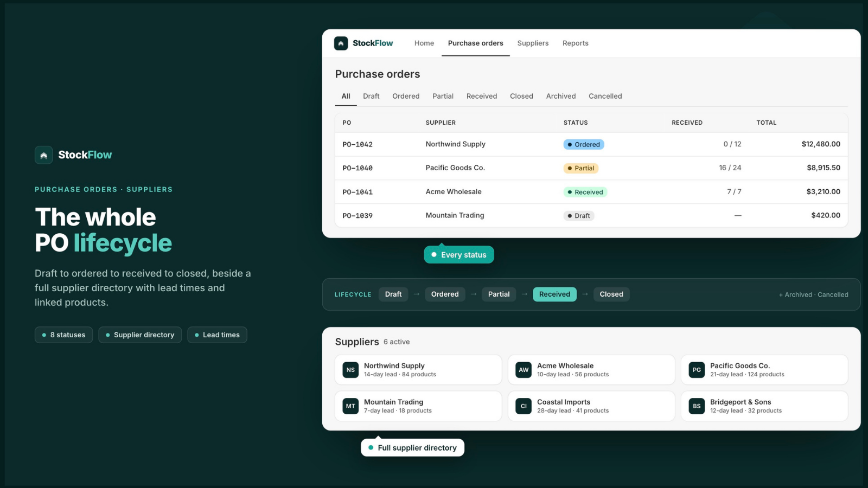Click the PO-1042 order number
868x488 pixels.
(358, 145)
